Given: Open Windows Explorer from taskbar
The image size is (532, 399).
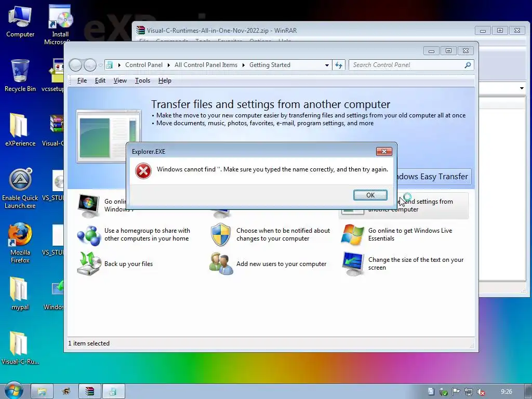Looking at the screenshot, I should tap(42, 392).
